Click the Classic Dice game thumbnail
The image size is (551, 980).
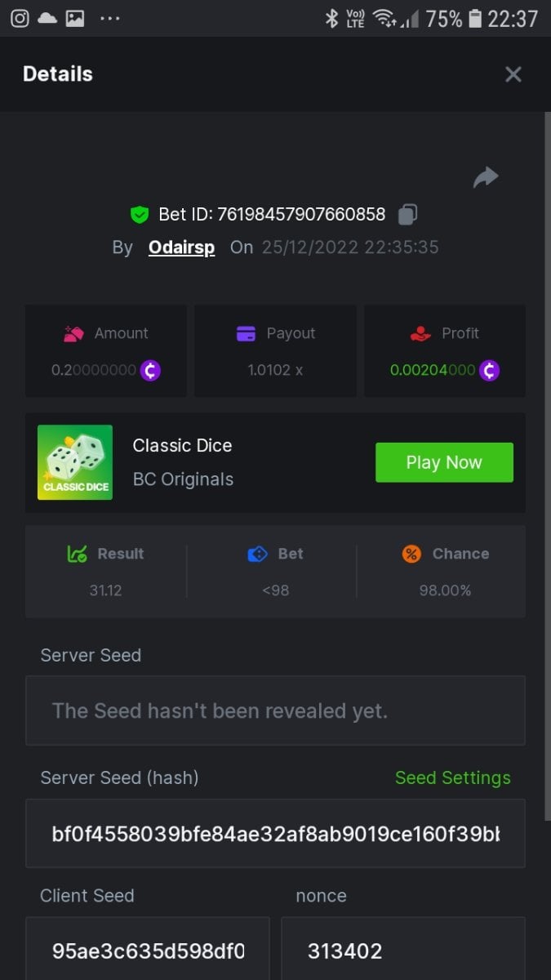(75, 462)
